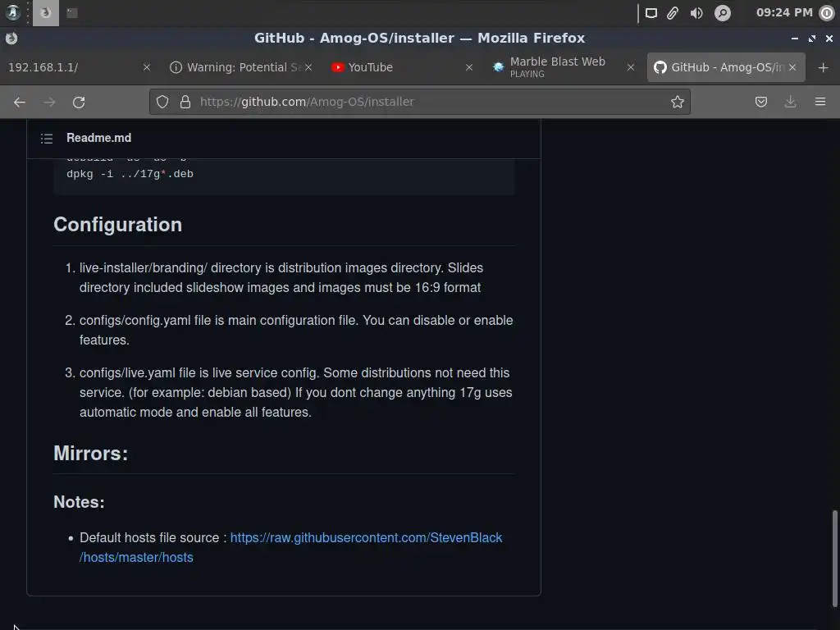The height and width of the screenshot is (630, 840).
Task: Click the dpkg -i ../17g*.deb code line
Action: coord(130,174)
